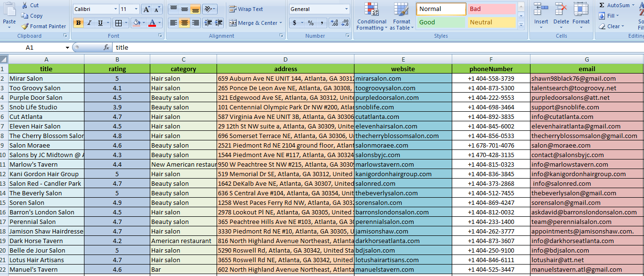Toggle Wrap Text for the selection
The height and width of the screenshot is (276, 644).
[245, 9]
